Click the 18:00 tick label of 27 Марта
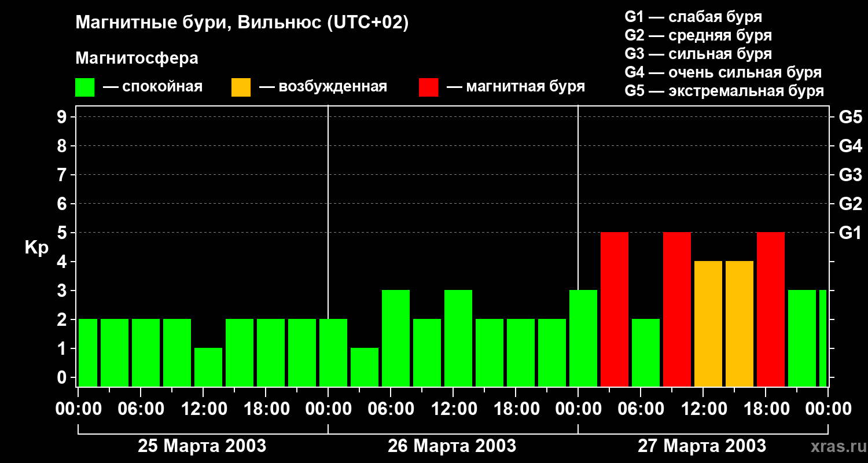Image resolution: width=868 pixels, height=463 pixels. (x=766, y=409)
